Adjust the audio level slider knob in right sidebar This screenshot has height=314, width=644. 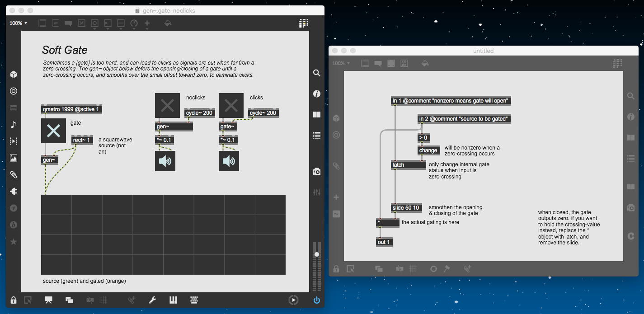(317, 254)
